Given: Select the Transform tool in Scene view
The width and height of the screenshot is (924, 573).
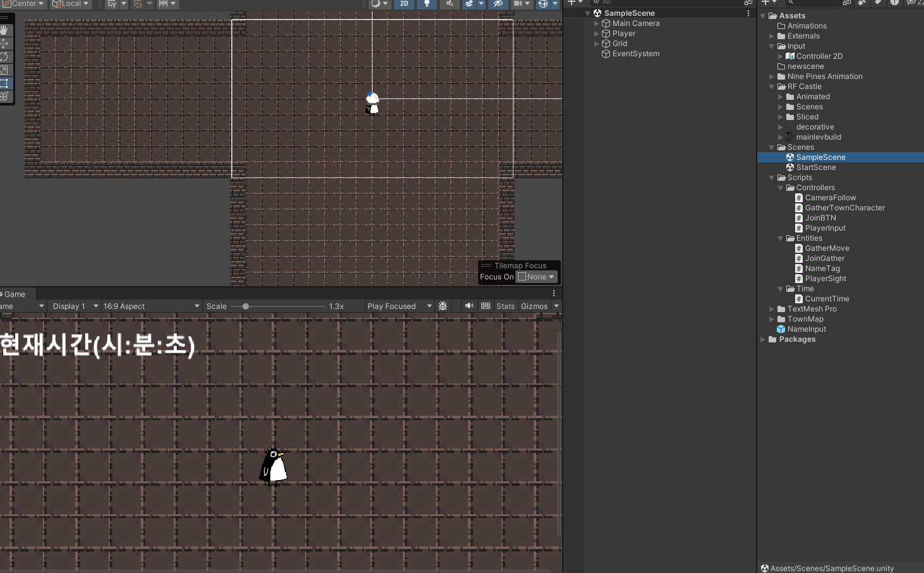Looking at the screenshot, I should 5,97.
